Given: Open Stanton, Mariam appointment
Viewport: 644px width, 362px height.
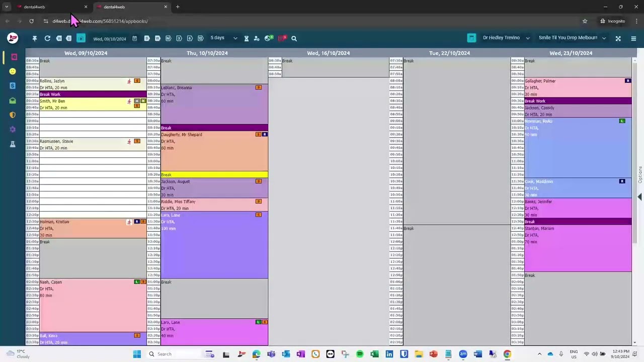Looking at the screenshot, I should [x=578, y=248].
